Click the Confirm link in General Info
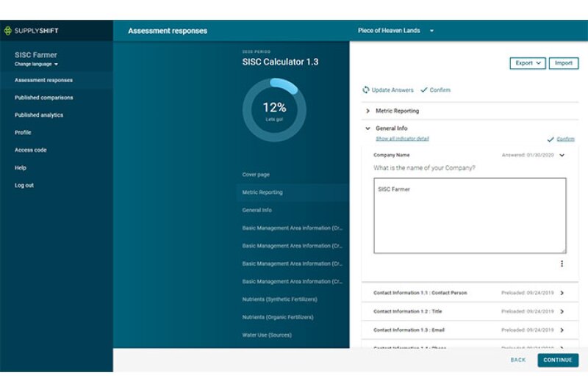Image resolution: width=588 pixels, height=392 pixels. 565,139
